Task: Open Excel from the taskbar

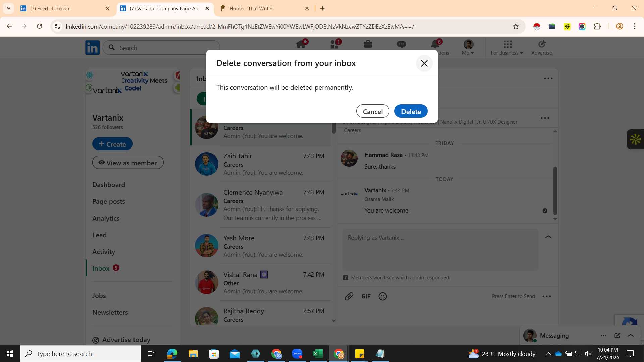Action: pos(318,354)
